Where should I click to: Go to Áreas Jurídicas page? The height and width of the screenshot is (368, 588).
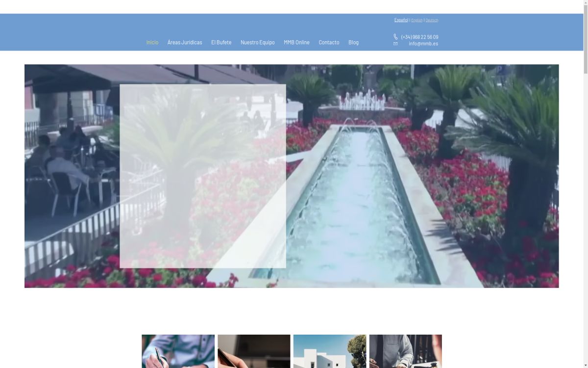click(185, 42)
